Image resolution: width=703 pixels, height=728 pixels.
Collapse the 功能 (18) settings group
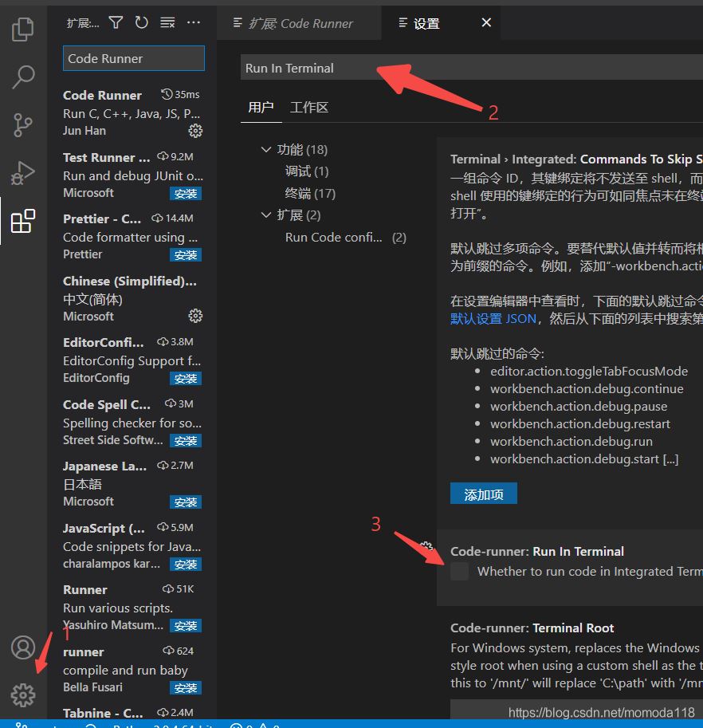tap(265, 150)
